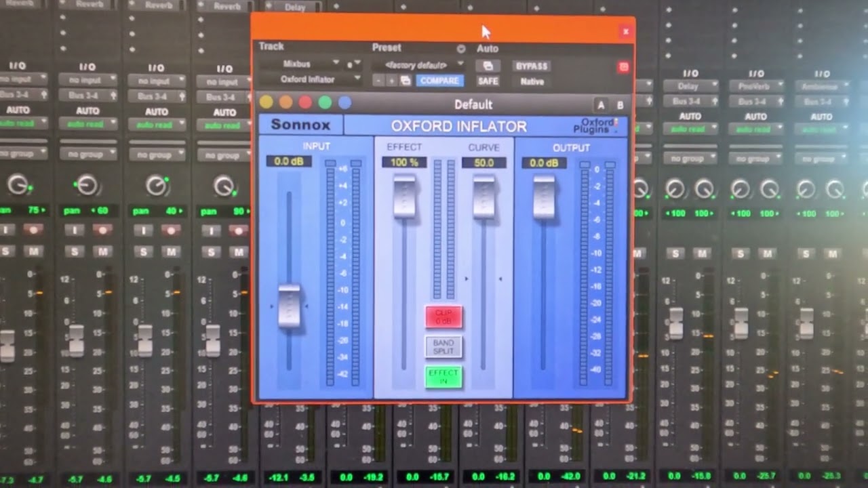
Task: Open the Ambience input selector
Action: click(822, 87)
